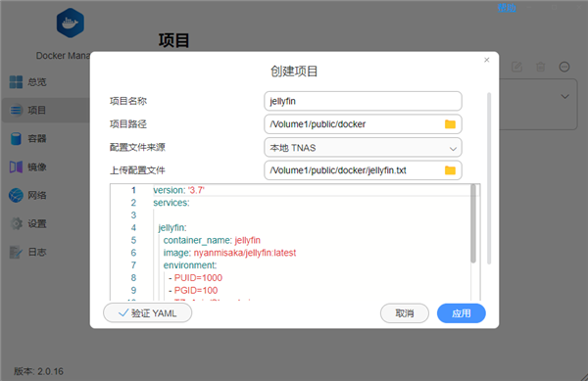Click the PUID=1000 line
The height and width of the screenshot is (381, 588).
coord(195,278)
